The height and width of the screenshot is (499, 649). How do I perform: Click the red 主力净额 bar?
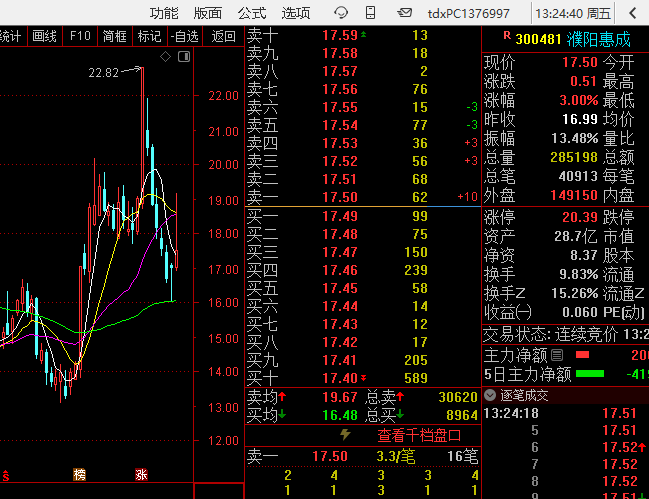coord(582,355)
